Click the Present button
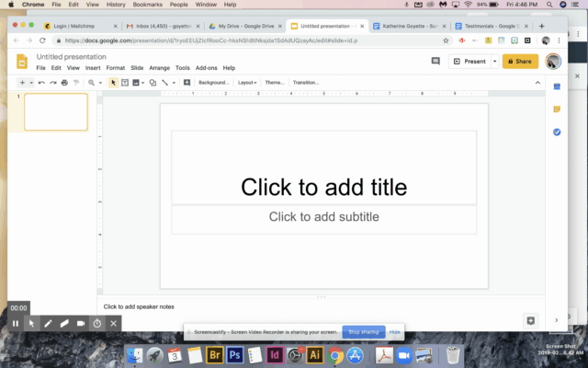 tap(469, 62)
